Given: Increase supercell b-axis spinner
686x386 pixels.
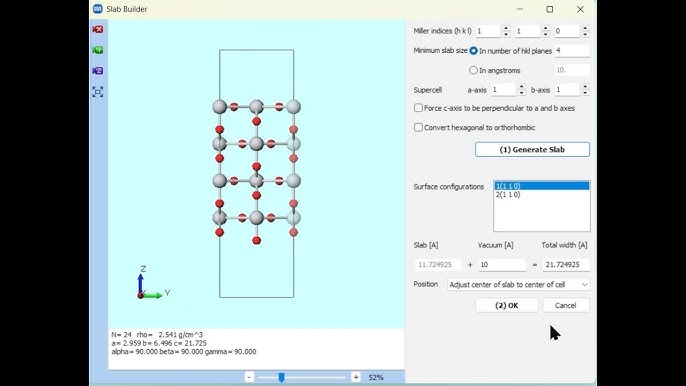Looking at the screenshot, I should click(x=585, y=87).
